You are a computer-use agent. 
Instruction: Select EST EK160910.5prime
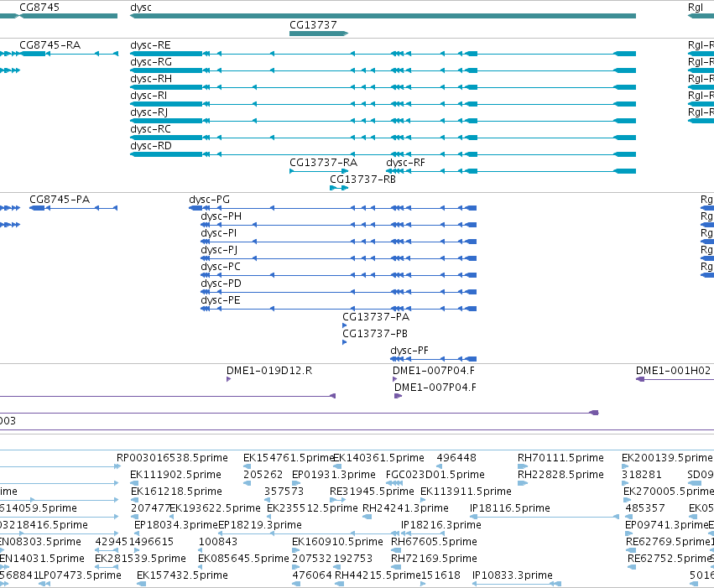click(x=296, y=550)
